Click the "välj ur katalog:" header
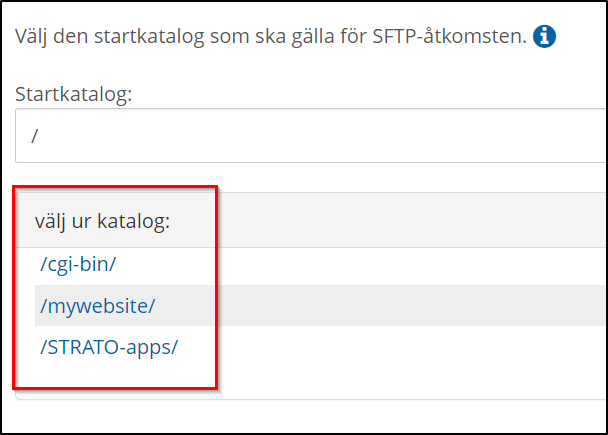Viewport: 608px width, 435px height. coord(102,221)
